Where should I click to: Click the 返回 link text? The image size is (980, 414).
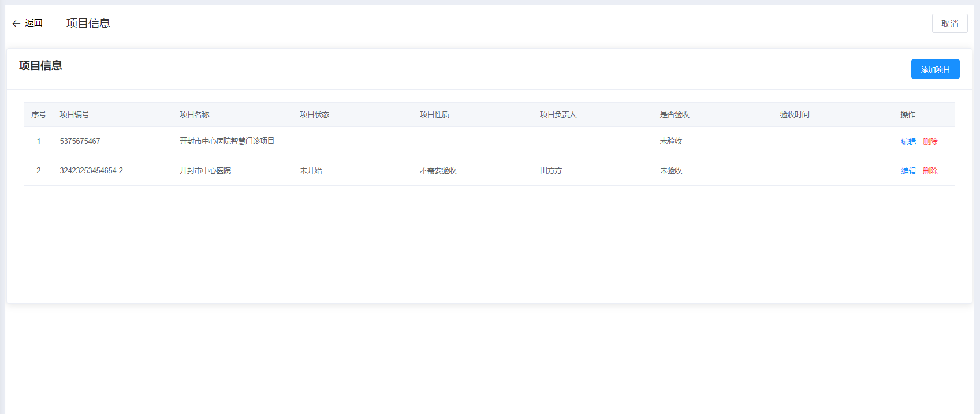pos(33,23)
